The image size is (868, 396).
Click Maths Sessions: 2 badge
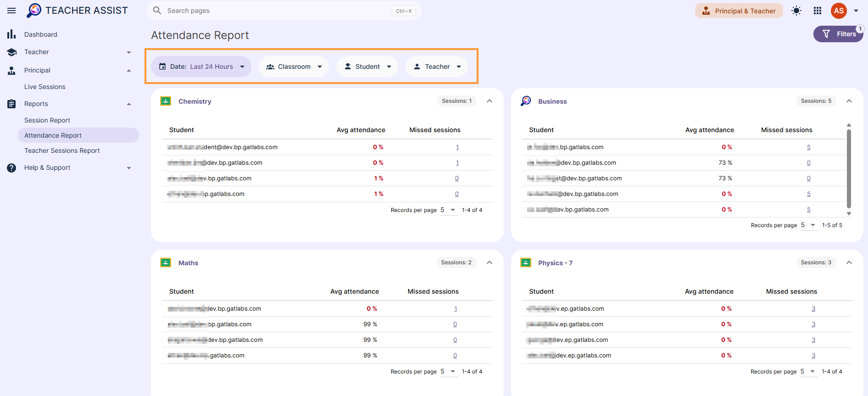[456, 262]
